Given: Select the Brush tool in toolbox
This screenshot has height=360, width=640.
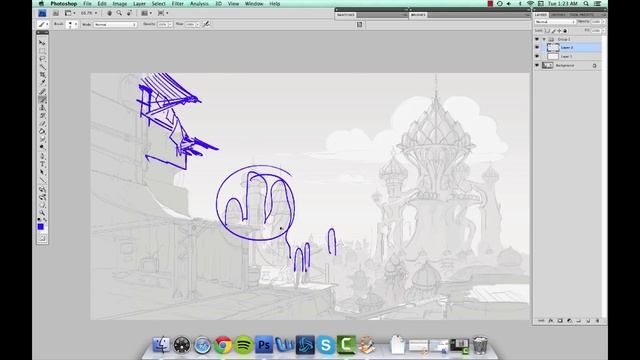Looking at the screenshot, I should pyautogui.click(x=42, y=99).
